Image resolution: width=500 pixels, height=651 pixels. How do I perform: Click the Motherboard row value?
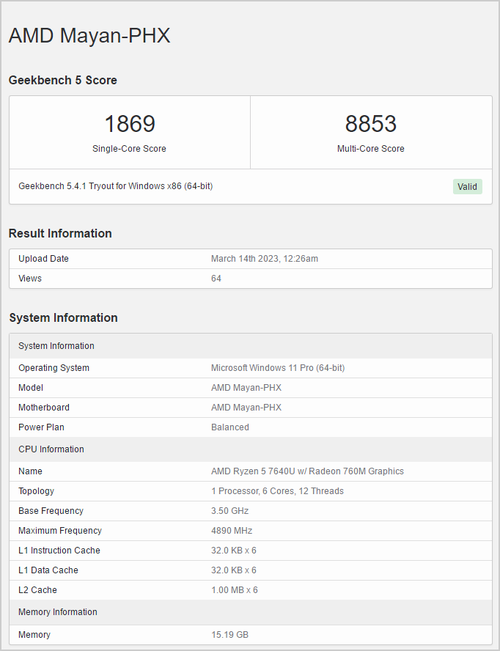(x=246, y=408)
